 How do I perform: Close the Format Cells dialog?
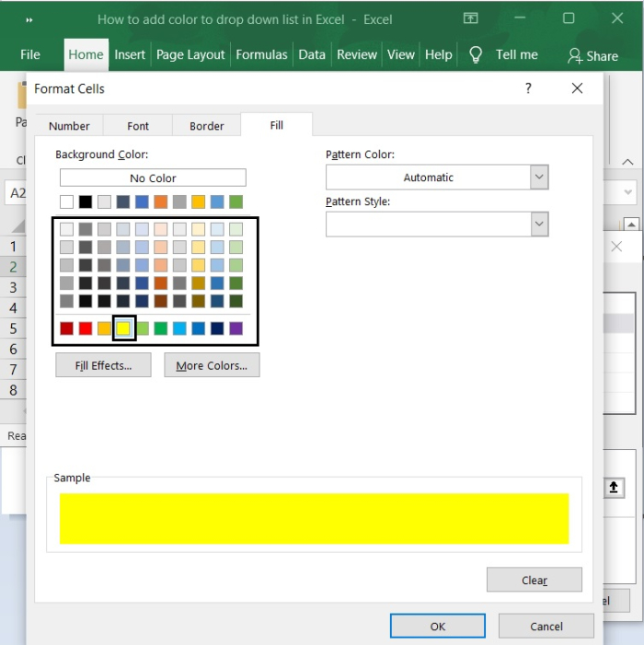tap(577, 88)
